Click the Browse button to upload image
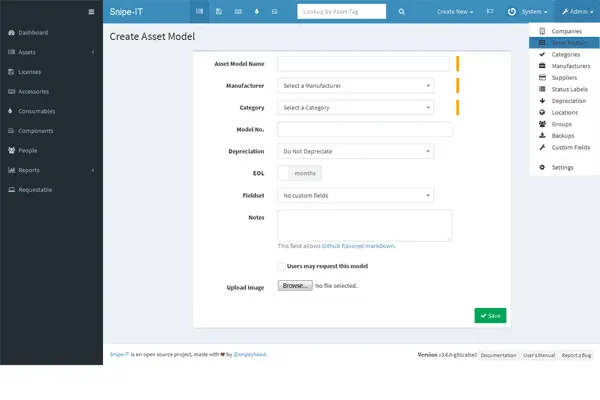The width and height of the screenshot is (600, 400). (x=294, y=286)
